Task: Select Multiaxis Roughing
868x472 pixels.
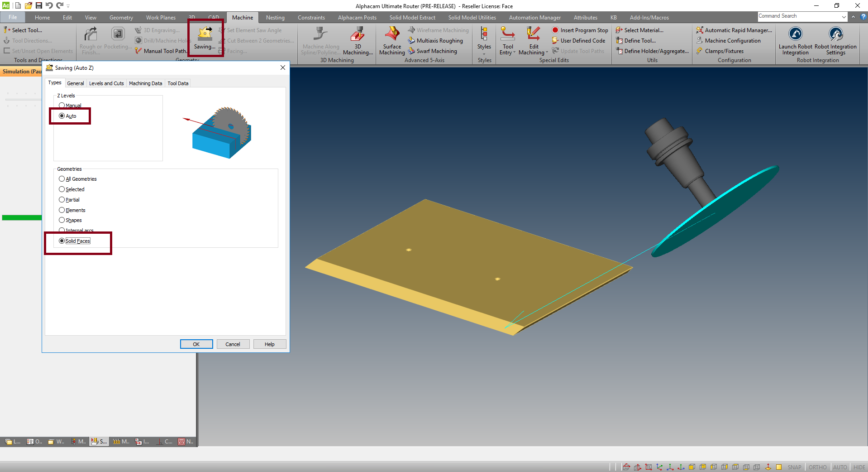Action: pyautogui.click(x=435, y=40)
